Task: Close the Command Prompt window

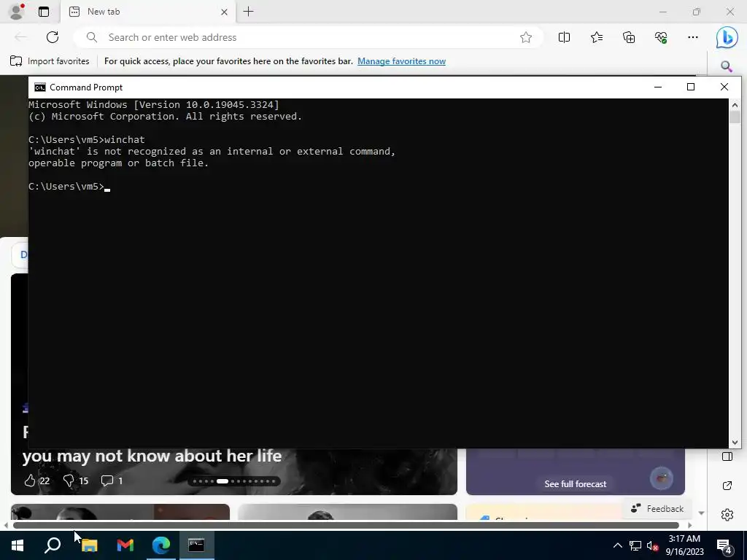Action: (724, 87)
